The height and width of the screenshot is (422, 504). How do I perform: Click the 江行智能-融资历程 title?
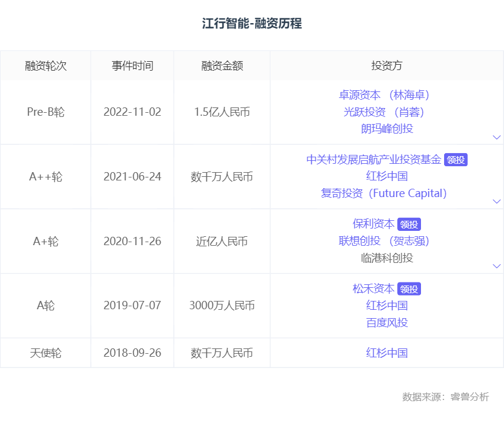click(252, 24)
